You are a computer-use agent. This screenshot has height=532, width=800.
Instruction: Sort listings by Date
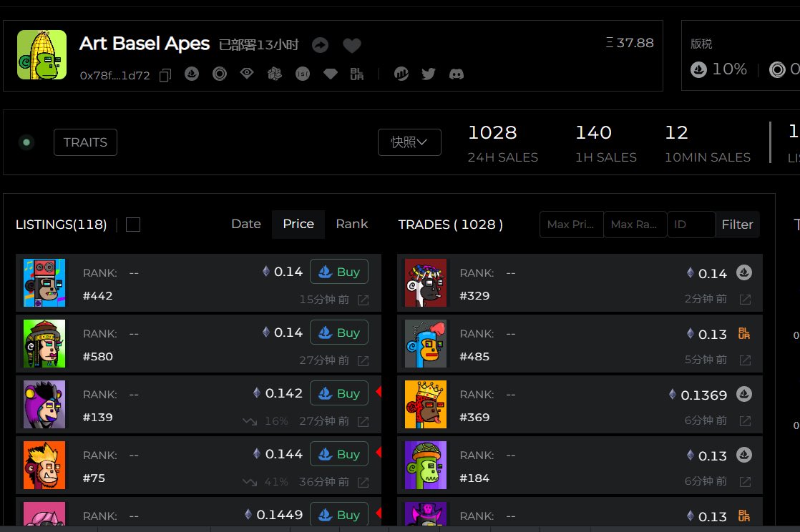[246, 224]
